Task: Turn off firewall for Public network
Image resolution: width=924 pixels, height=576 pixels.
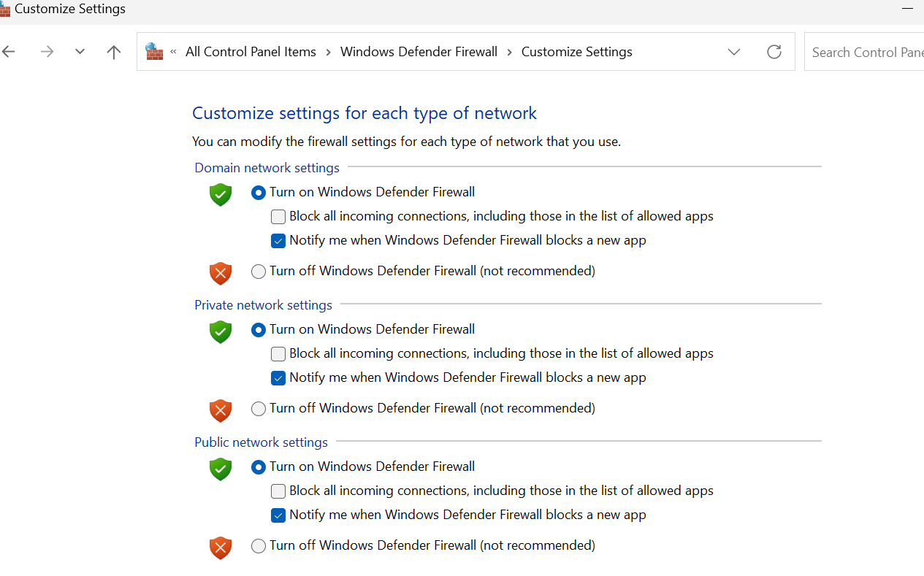Action: point(259,546)
